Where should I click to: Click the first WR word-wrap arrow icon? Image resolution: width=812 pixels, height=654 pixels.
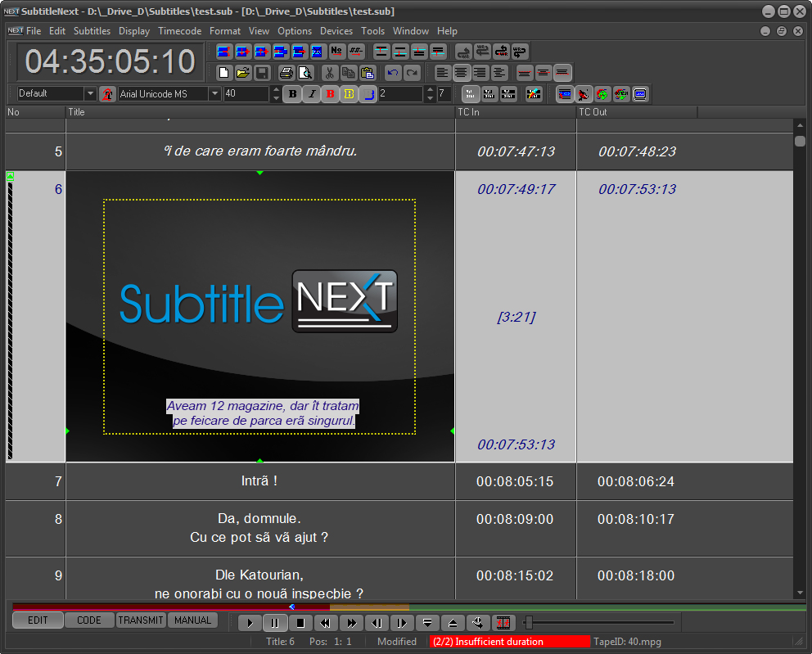pos(463,52)
